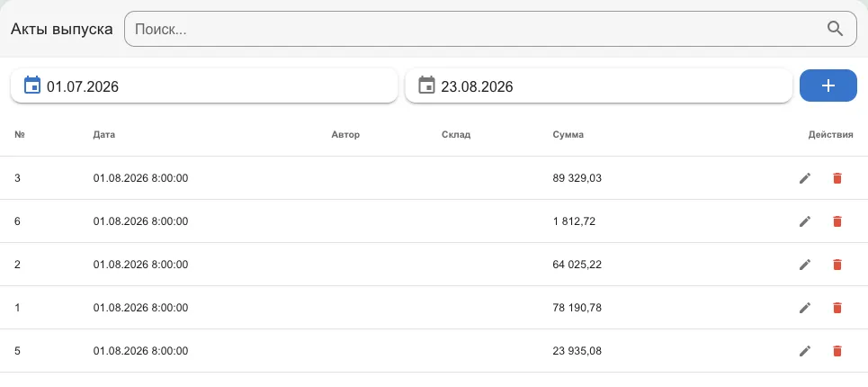Screen dimensions: 868x387
Task: Focus the Поиск search field
Action: [x=490, y=29]
